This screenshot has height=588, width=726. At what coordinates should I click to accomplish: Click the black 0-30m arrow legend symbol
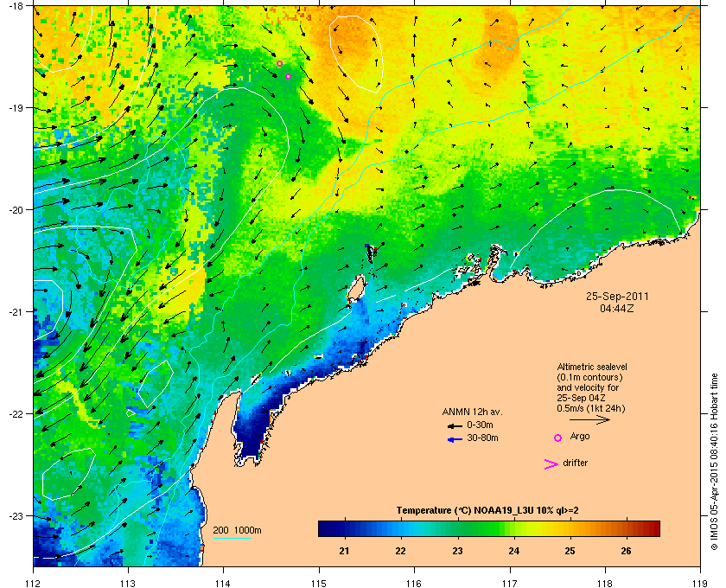(455, 425)
